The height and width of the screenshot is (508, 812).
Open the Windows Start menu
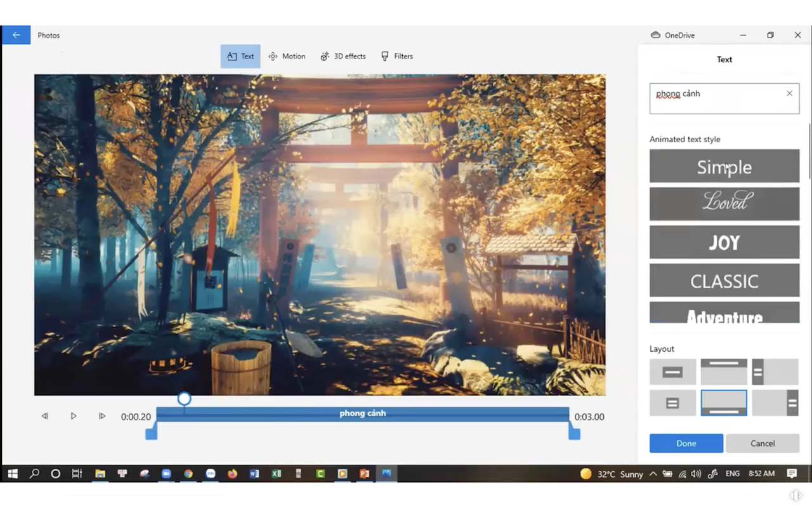pos(13,474)
